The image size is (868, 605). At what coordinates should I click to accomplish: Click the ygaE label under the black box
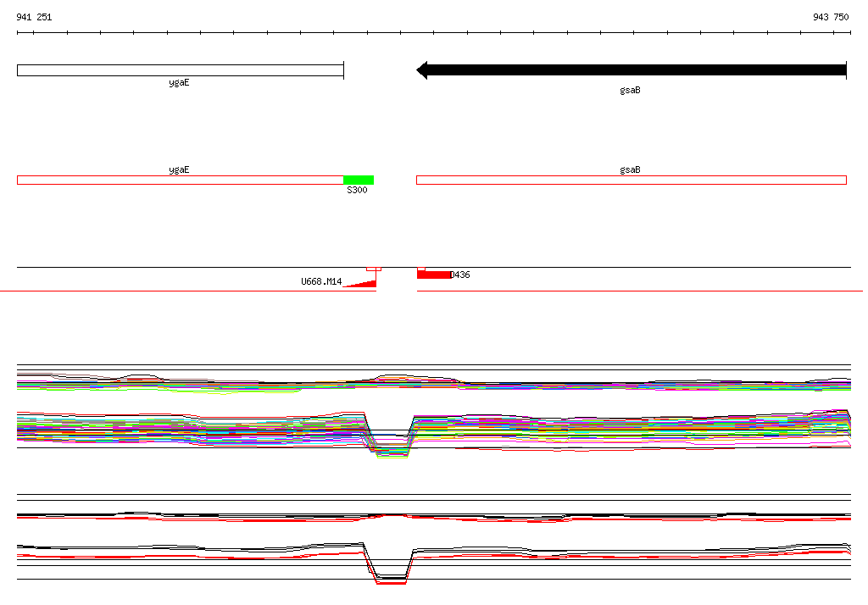(x=179, y=82)
